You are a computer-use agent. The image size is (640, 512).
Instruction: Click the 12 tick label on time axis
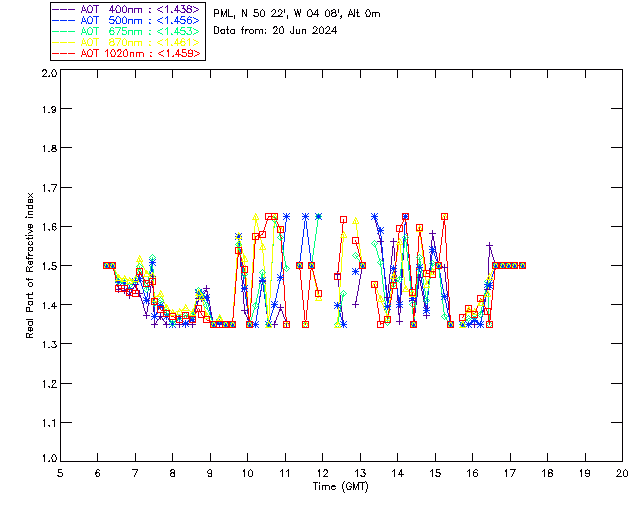(x=323, y=473)
